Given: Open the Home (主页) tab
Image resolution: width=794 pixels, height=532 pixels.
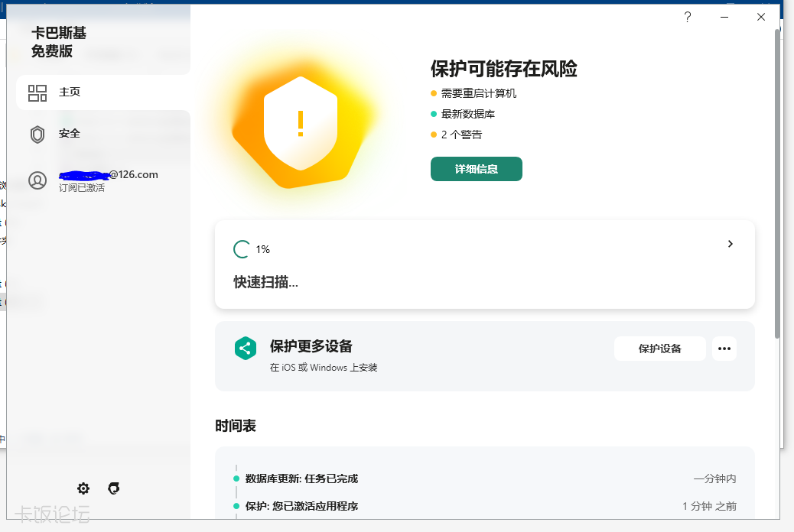Looking at the screenshot, I should click(103, 92).
